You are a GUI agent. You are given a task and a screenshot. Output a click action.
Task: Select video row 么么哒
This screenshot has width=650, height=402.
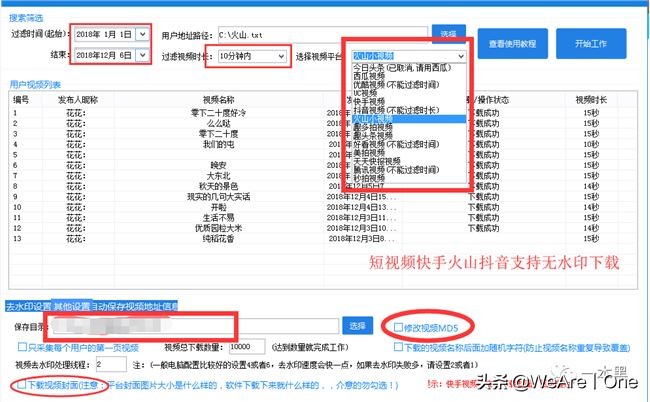pyautogui.click(x=218, y=123)
